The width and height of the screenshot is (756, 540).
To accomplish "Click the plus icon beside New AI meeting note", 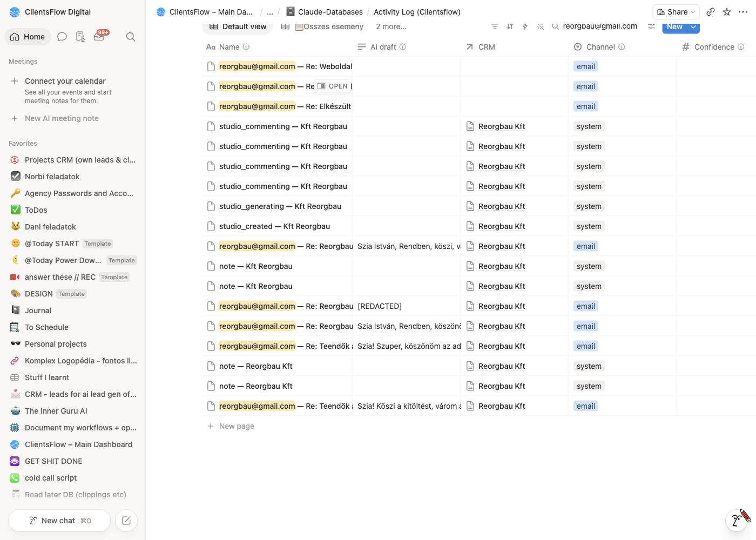I will click(15, 118).
